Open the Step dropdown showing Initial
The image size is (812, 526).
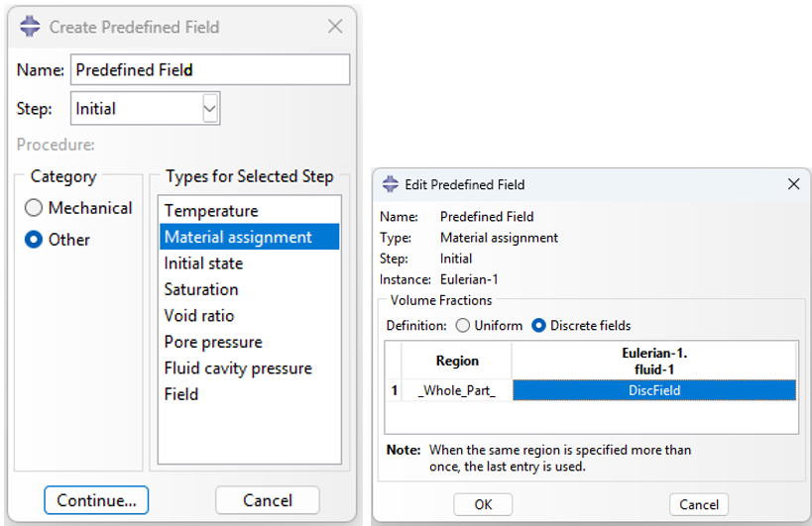(209, 109)
